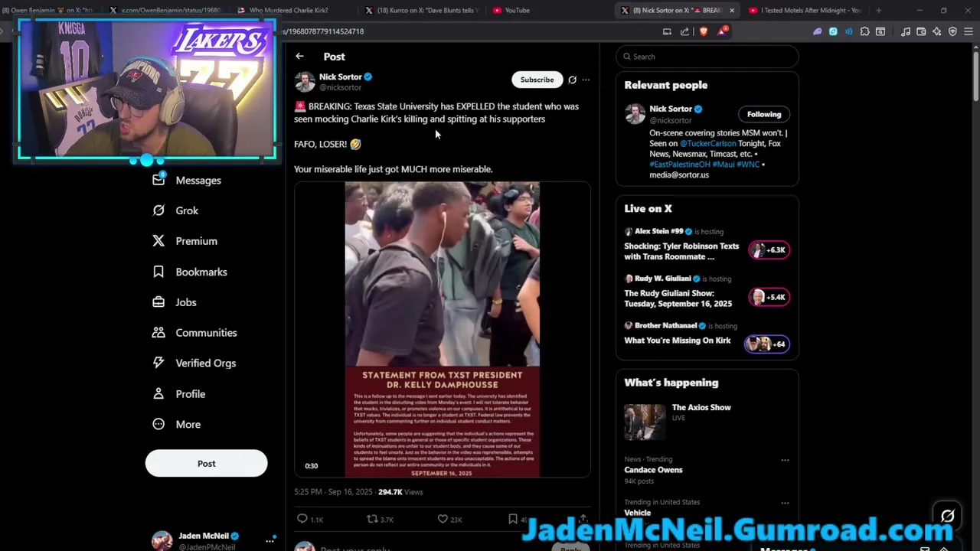The image size is (980, 551).
Task: Click the Grok explain icon beside Subscribe
Action: click(572, 80)
